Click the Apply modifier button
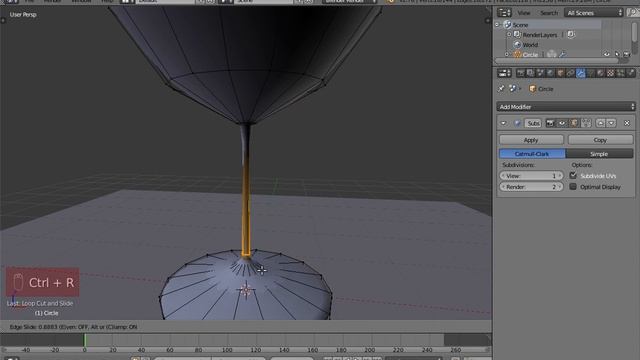Viewport: 640px width, 360px height. pos(531,140)
